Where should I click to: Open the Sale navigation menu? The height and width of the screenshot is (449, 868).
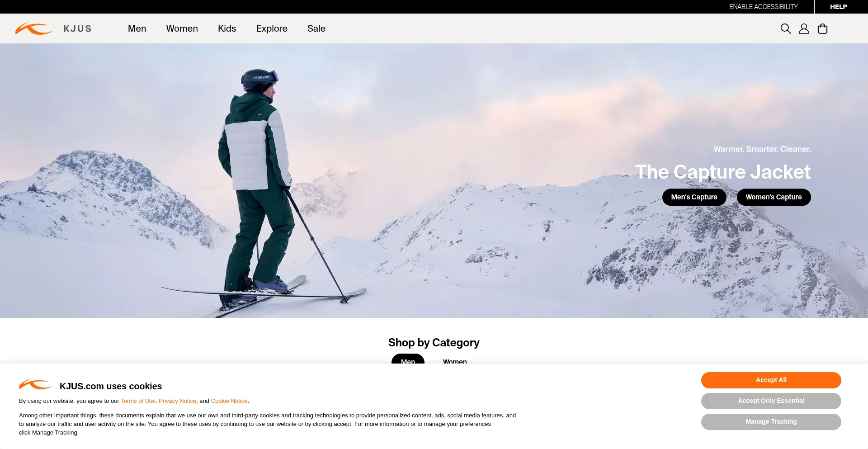coord(316,28)
